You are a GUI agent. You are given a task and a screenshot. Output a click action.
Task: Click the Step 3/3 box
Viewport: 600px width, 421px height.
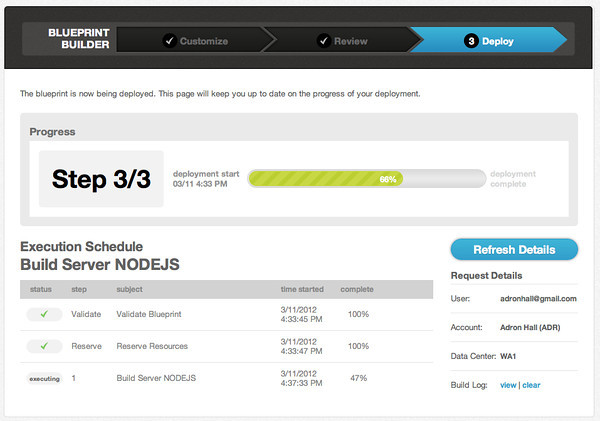click(x=101, y=179)
